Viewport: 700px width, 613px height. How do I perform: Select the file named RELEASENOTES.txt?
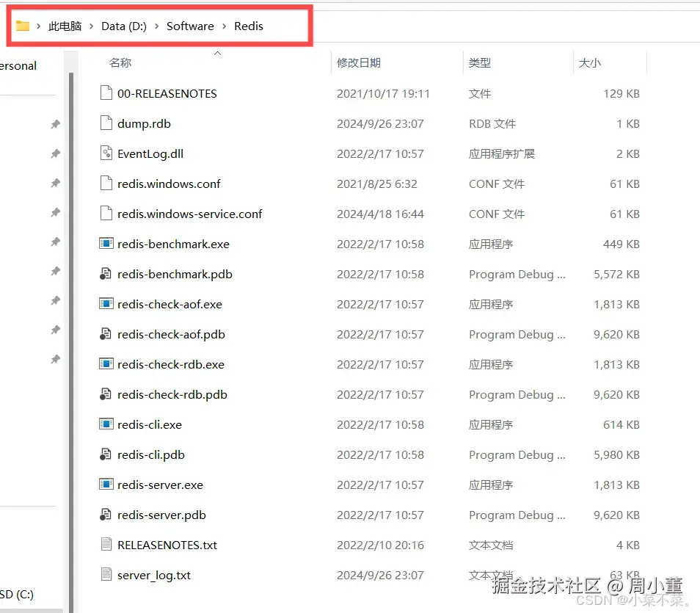pos(167,545)
